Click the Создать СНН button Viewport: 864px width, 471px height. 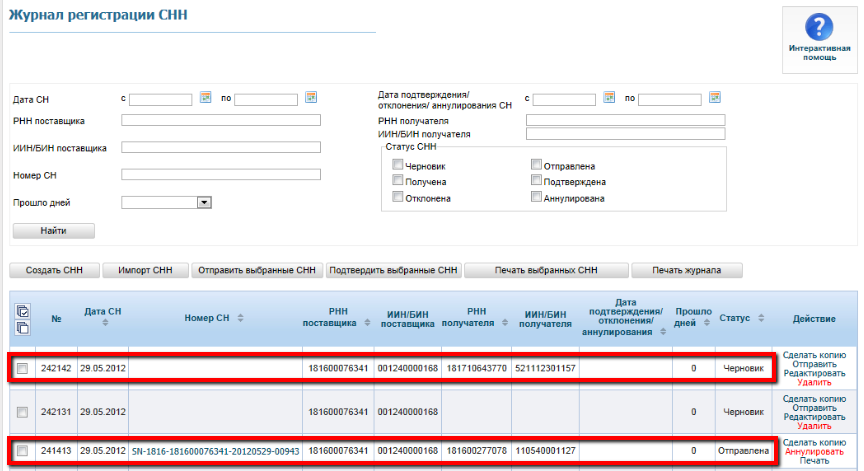tap(54, 270)
